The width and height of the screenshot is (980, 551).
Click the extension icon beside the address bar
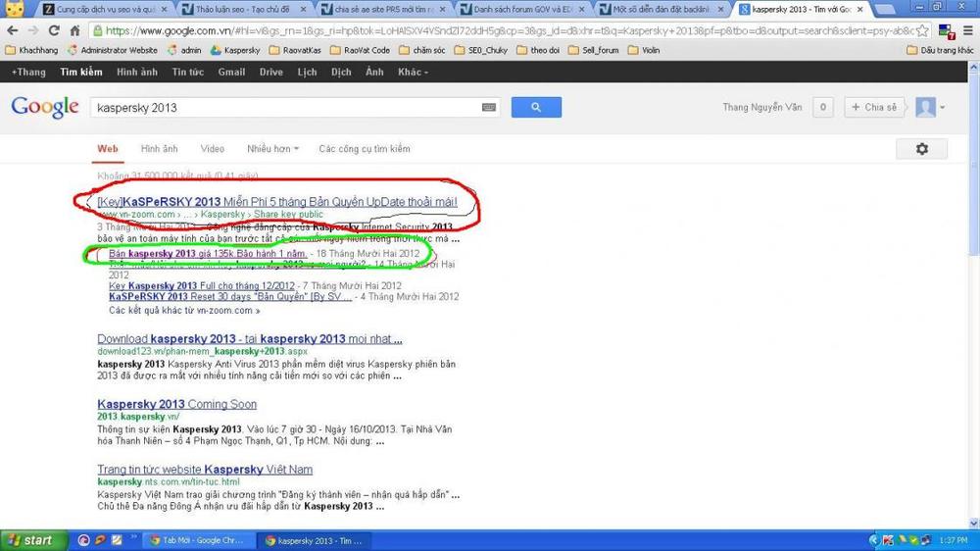(x=947, y=30)
